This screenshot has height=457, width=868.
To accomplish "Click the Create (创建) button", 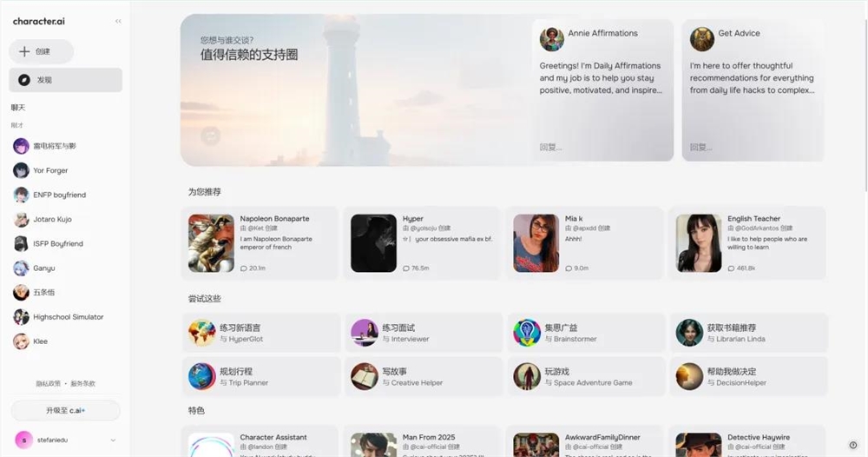I will tap(41, 51).
